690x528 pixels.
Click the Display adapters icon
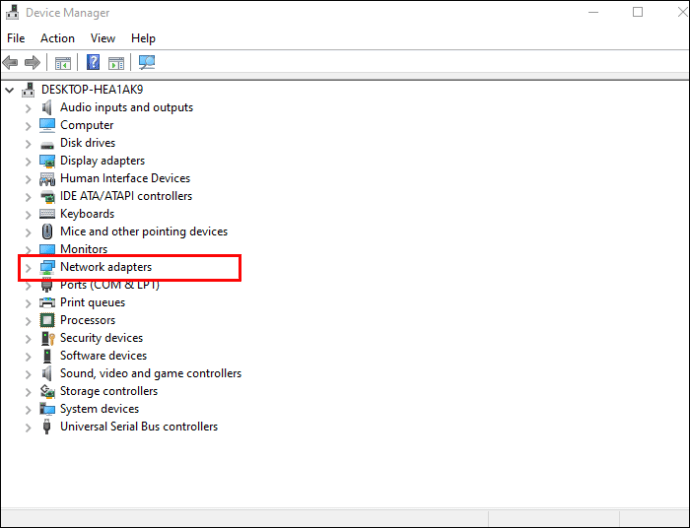[x=47, y=161]
